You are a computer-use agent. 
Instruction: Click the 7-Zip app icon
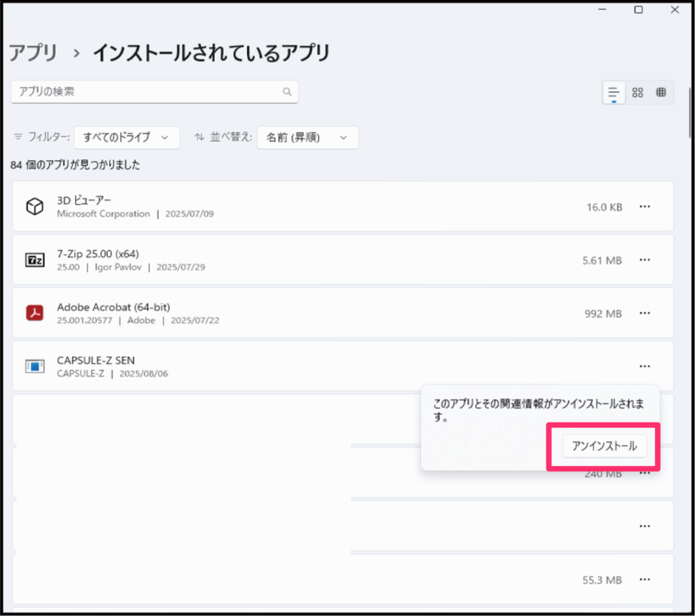coord(35,260)
